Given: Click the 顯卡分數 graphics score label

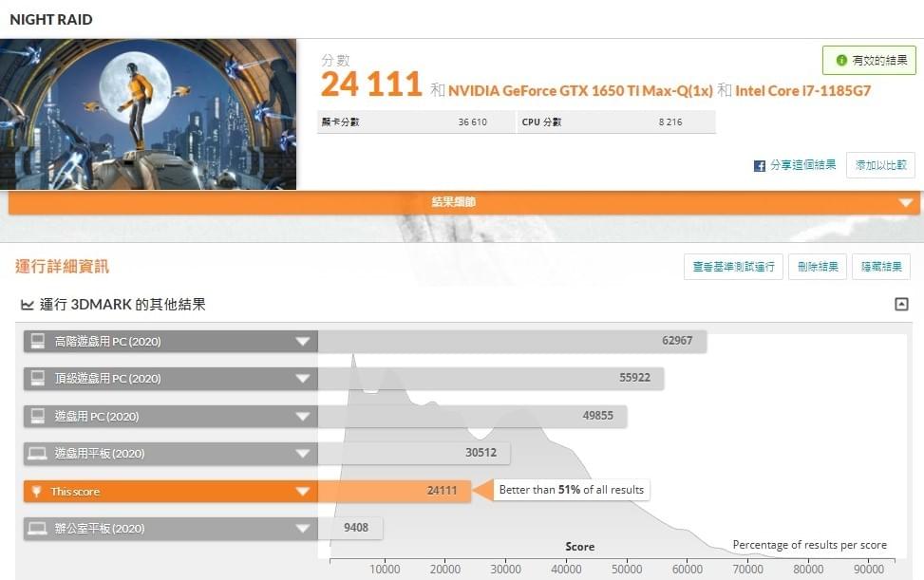Looking at the screenshot, I should pos(341,122).
